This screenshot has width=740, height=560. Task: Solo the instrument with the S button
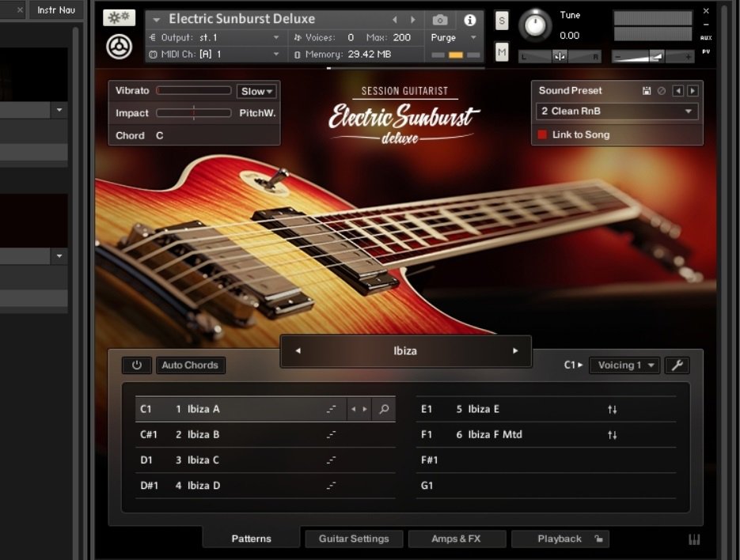point(502,21)
